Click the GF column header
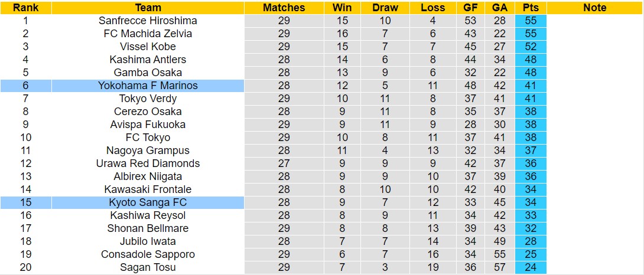Viewport: 644px width, 275px height. tap(471, 8)
